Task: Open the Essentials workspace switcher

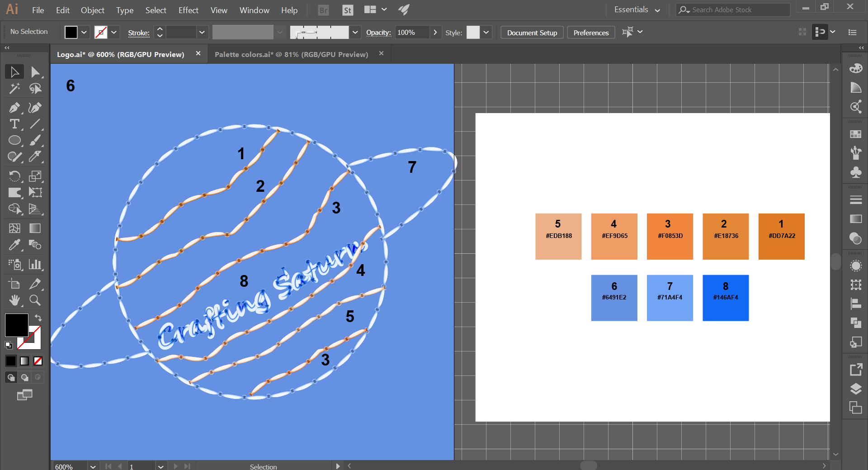Action: click(637, 9)
